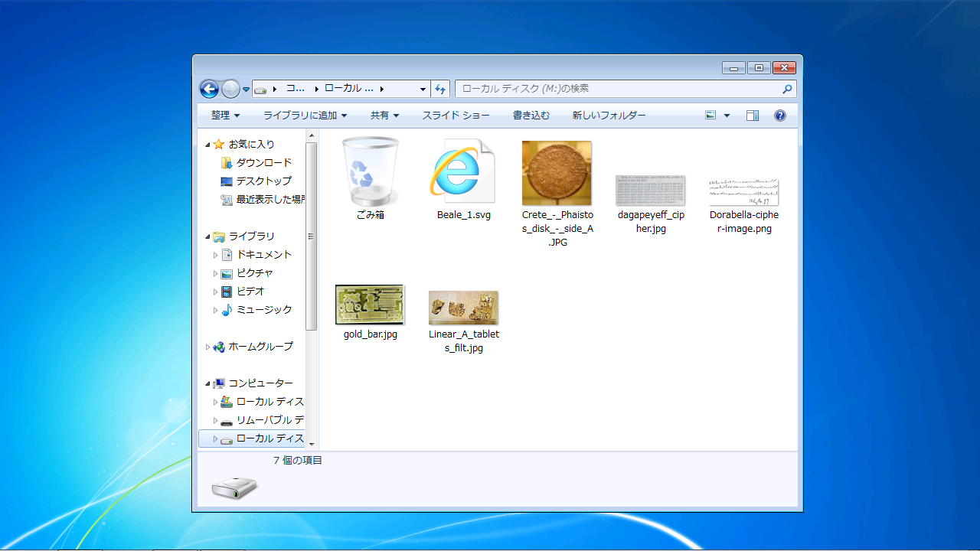Screen dimensions: 980x551
Task: Click the 新しいフォルダー button
Action: pos(609,116)
